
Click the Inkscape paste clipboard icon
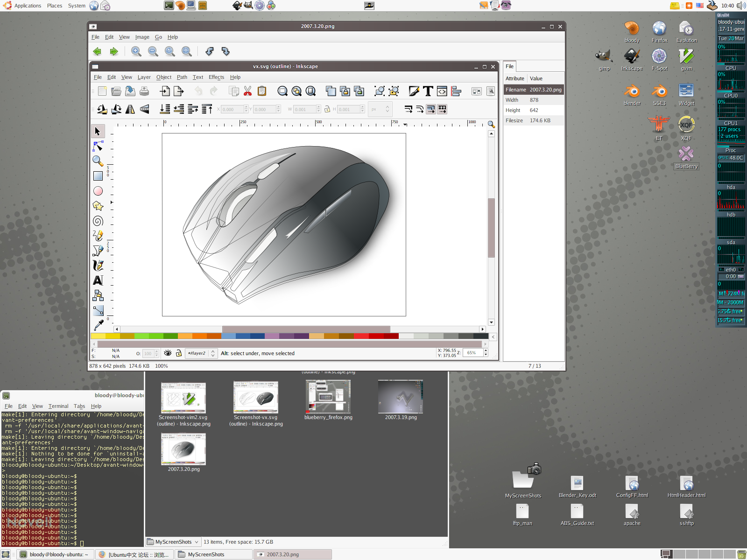click(262, 91)
